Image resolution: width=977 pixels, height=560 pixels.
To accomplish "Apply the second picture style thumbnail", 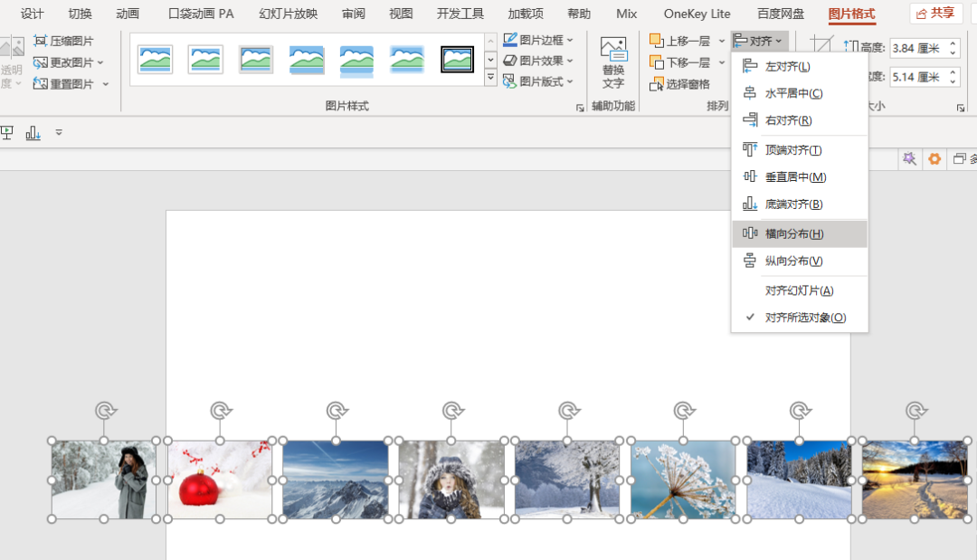I will point(205,60).
